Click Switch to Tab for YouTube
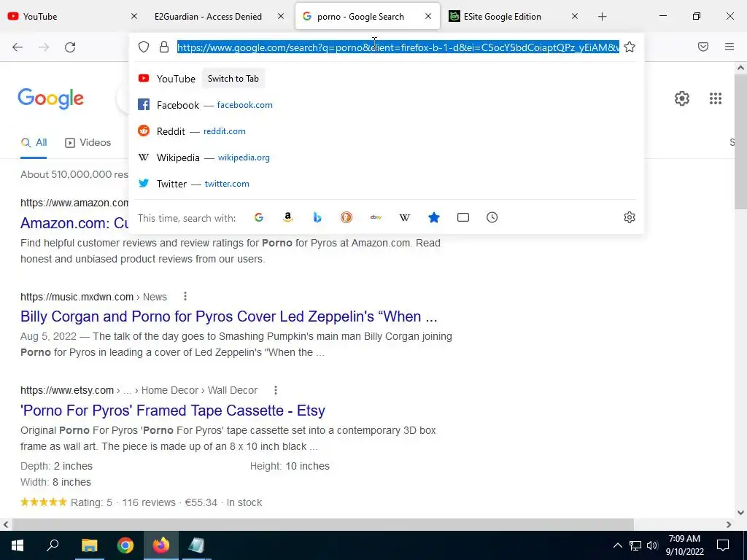Viewport: 747px width, 560px height. [x=233, y=79]
